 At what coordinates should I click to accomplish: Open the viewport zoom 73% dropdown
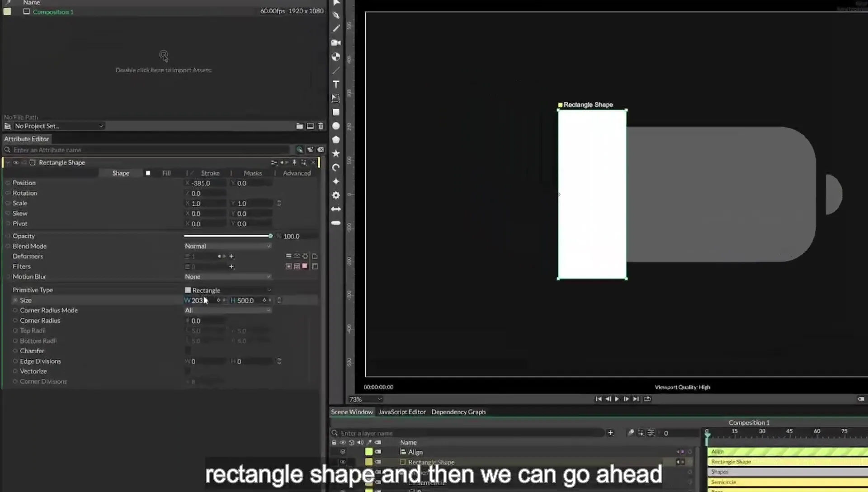pos(365,399)
